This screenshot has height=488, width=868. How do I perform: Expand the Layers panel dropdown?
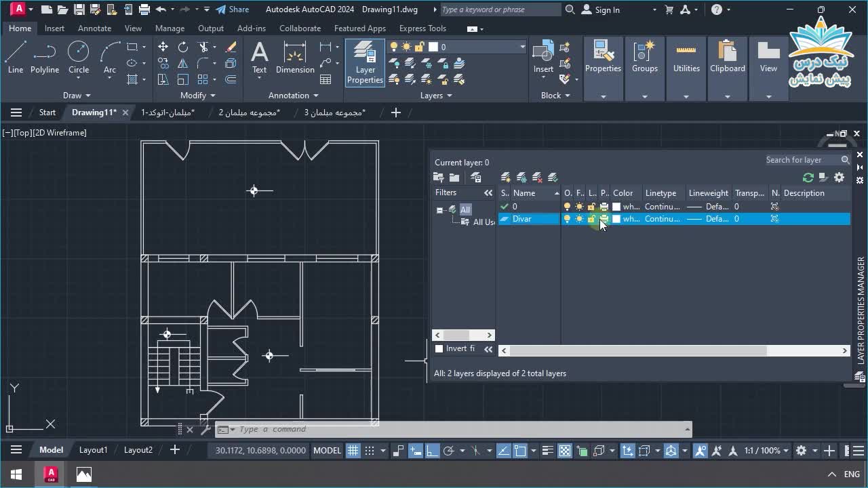tap(436, 96)
